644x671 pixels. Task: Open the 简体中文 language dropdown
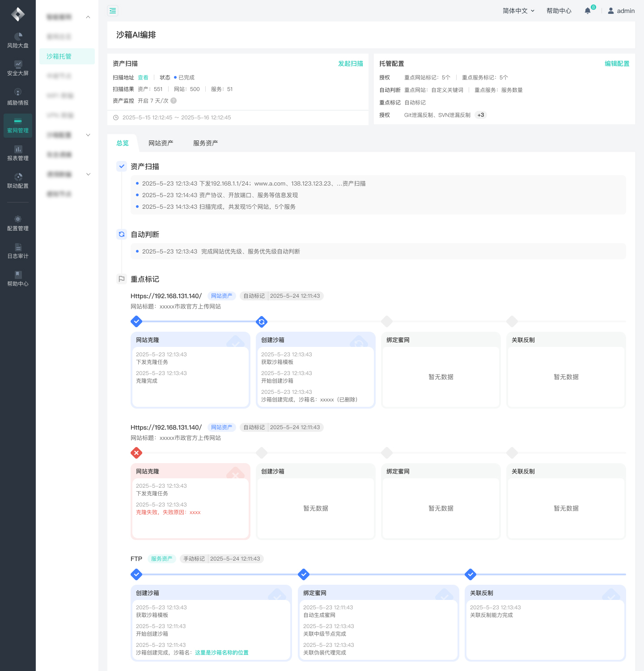pyautogui.click(x=518, y=11)
